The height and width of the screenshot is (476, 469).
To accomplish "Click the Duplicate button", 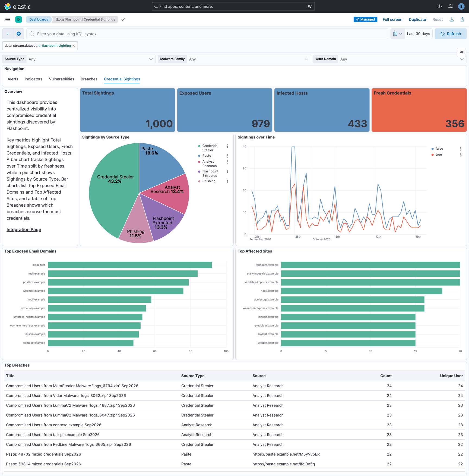I will [x=417, y=20].
